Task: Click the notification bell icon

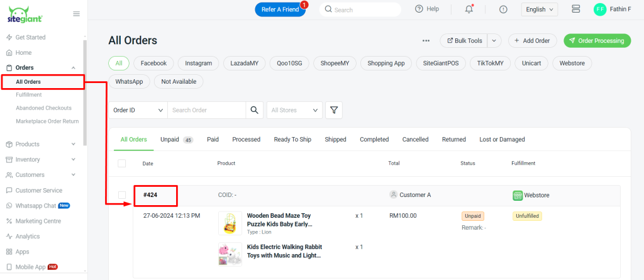Action: point(469,9)
